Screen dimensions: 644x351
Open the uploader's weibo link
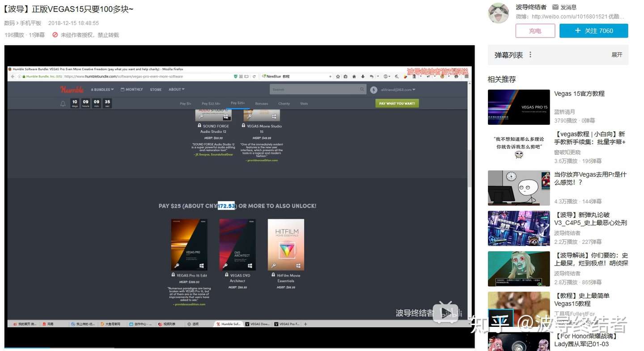point(569,17)
